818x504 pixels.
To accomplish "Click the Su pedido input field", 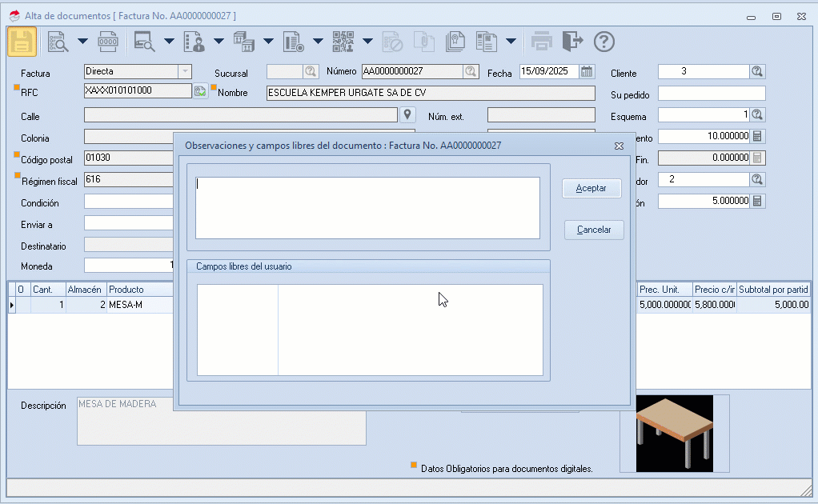I will 712,94.
